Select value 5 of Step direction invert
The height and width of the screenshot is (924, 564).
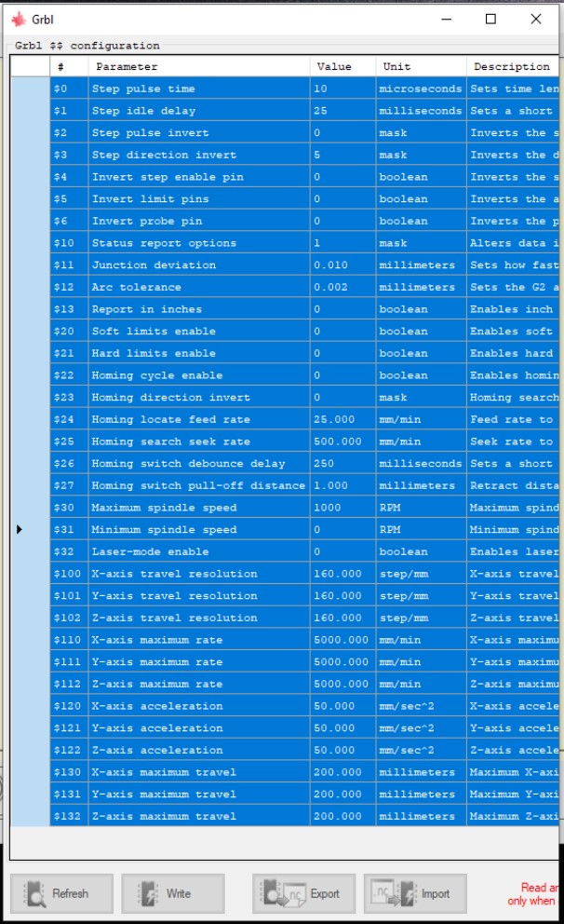pyautogui.click(x=342, y=155)
